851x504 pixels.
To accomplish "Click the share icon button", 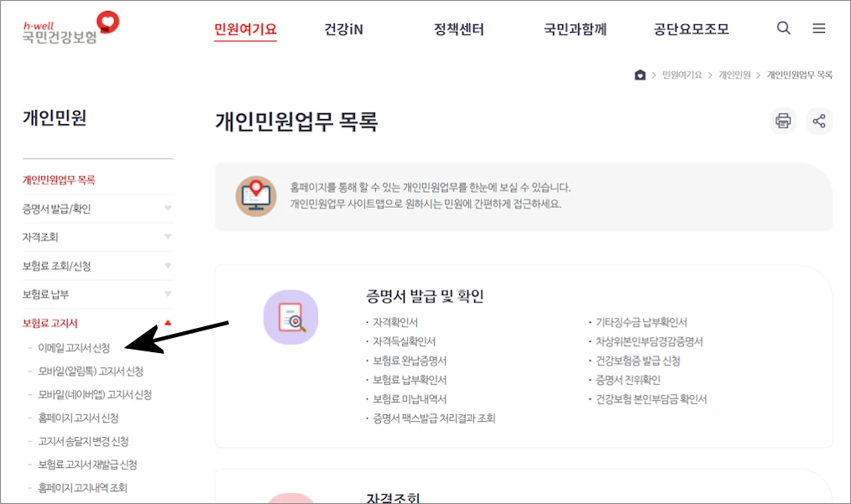I will 819,121.
